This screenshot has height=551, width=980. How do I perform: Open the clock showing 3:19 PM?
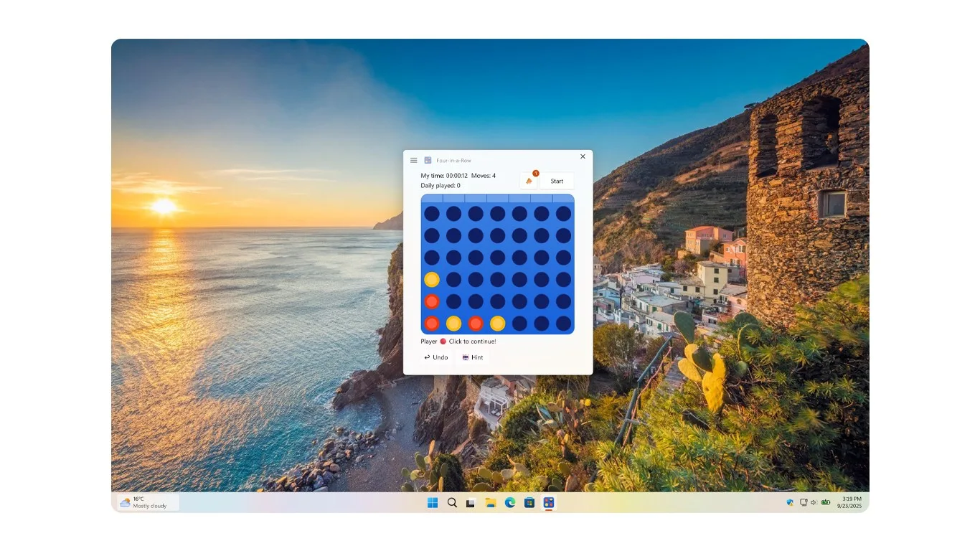coord(851,502)
